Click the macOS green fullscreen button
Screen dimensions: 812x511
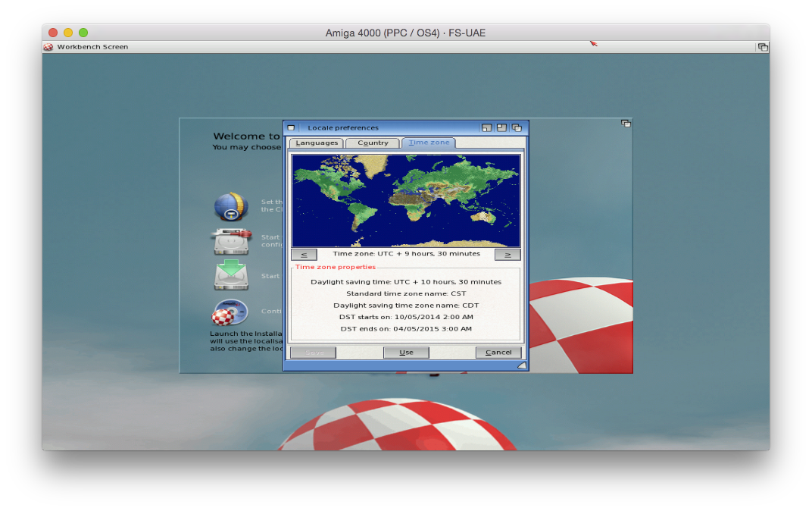coord(83,33)
